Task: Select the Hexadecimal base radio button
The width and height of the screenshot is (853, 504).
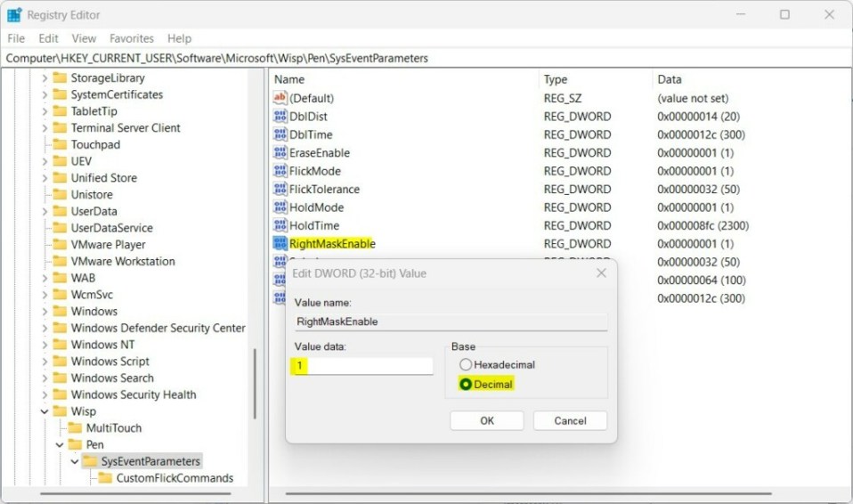Action: [x=466, y=365]
